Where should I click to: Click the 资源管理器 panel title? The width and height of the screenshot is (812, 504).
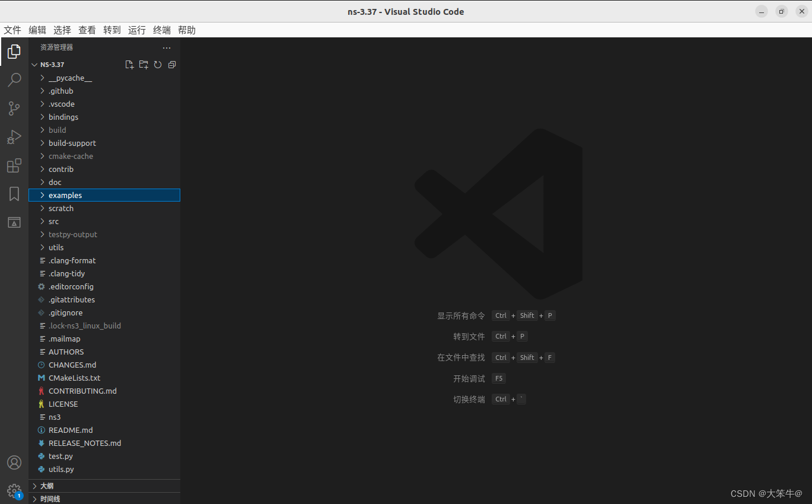(56, 47)
